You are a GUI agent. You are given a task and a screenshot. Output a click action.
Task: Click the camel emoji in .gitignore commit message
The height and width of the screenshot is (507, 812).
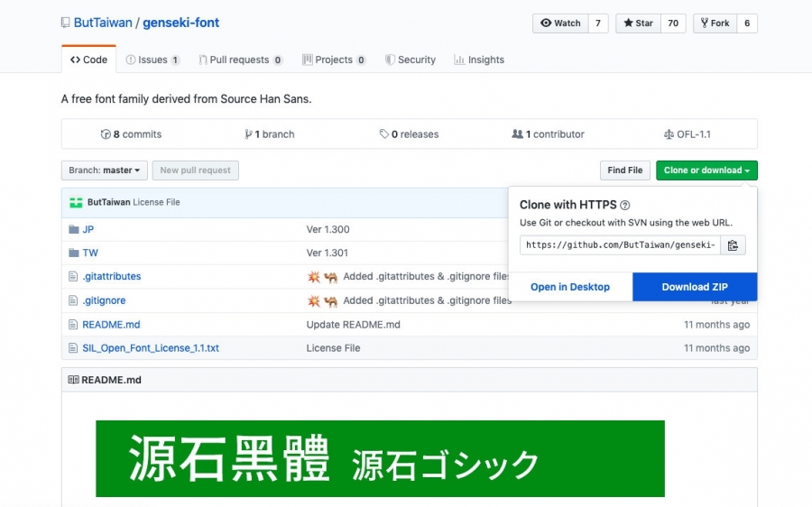(330, 301)
